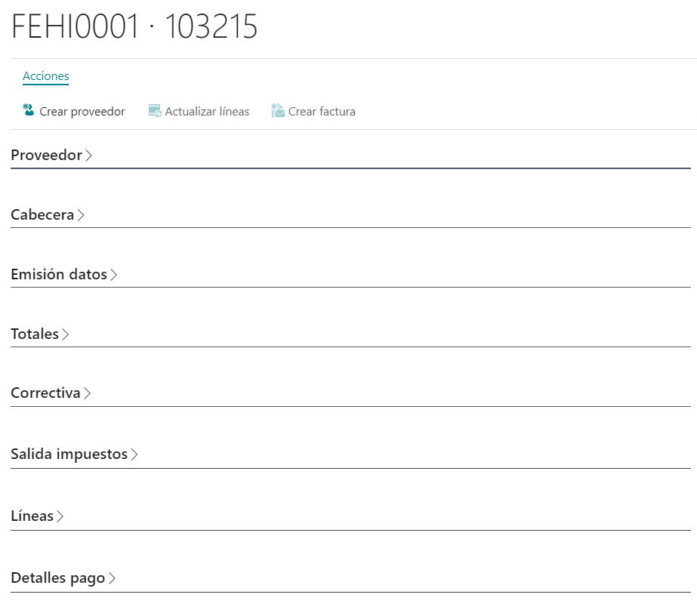Expand the Cabecera section chevron
Screen dimensions: 697x616
tap(81, 214)
